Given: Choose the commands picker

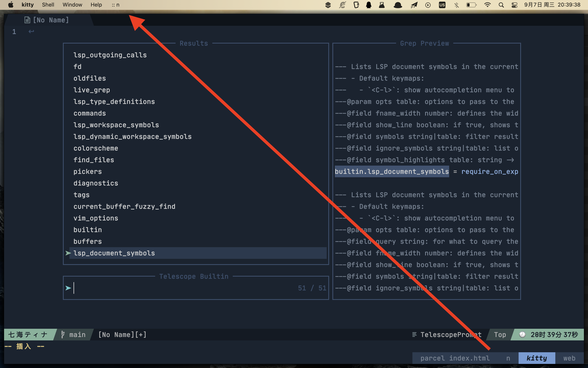Looking at the screenshot, I should click(x=90, y=113).
